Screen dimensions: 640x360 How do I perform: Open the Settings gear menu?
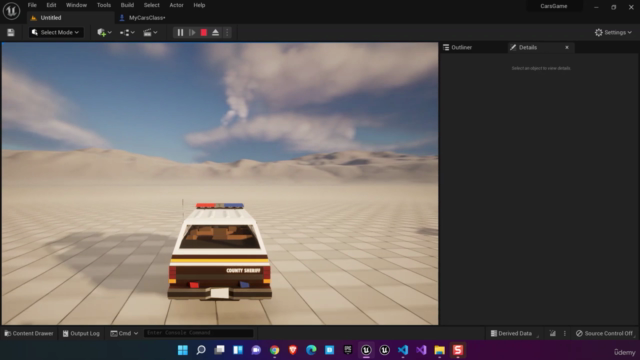pos(613,33)
